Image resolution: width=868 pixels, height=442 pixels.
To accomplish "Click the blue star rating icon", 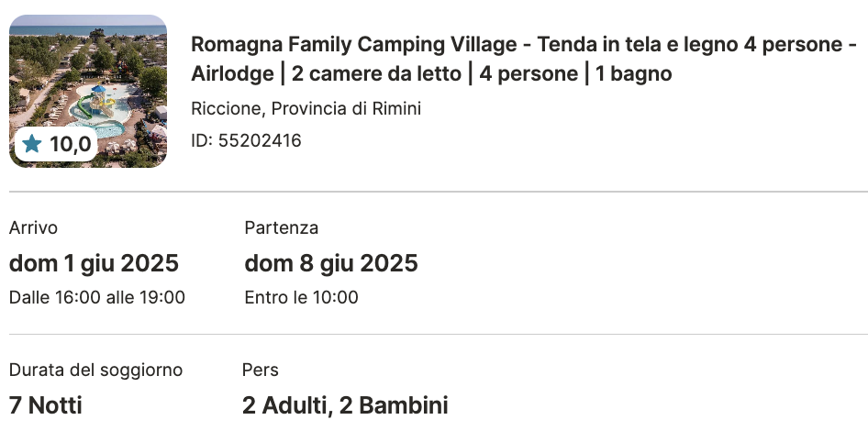I will pos(32,144).
